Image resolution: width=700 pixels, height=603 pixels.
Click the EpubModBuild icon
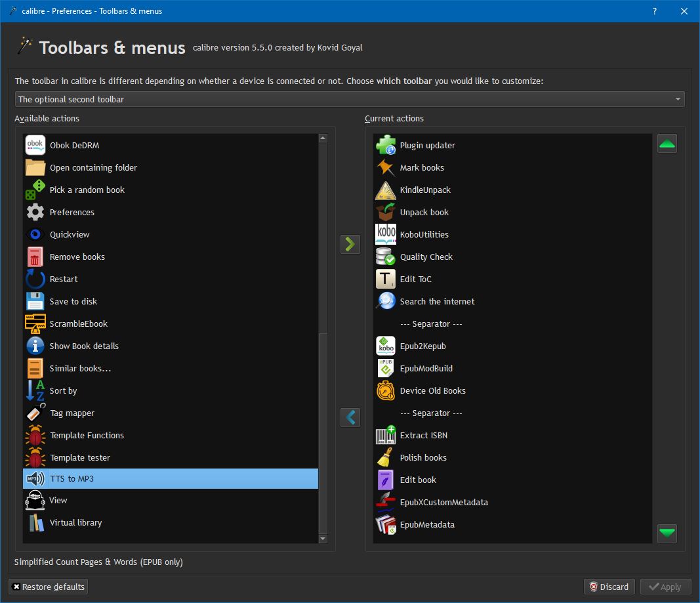[386, 368]
